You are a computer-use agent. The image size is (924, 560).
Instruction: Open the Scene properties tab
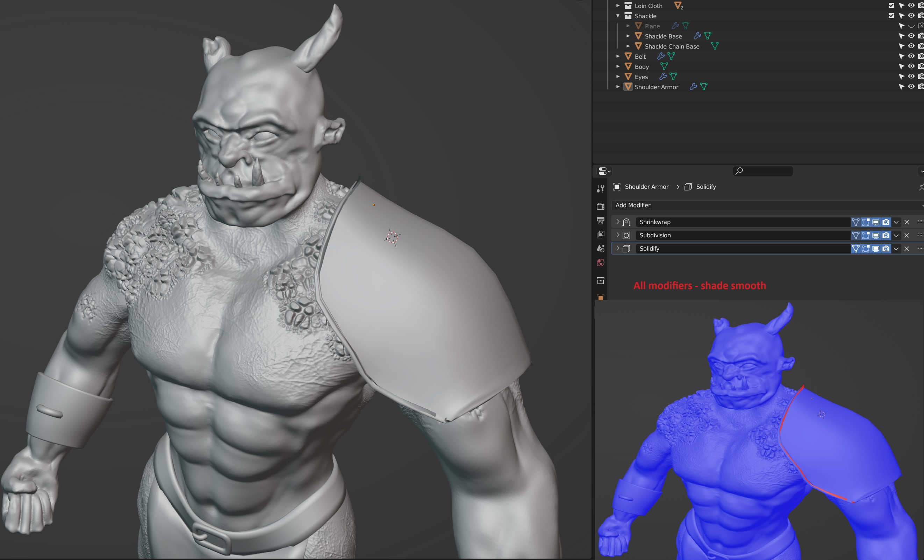600,248
